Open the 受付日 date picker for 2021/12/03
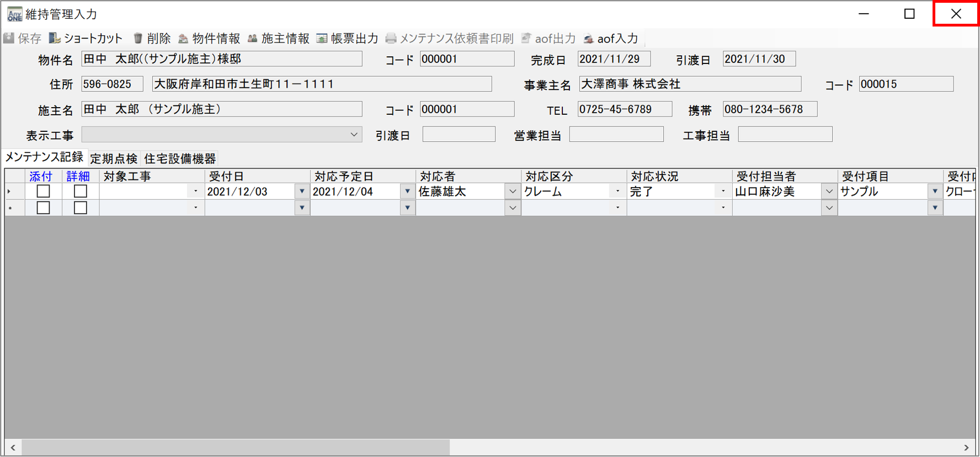The width and height of the screenshot is (980, 457). tap(302, 192)
